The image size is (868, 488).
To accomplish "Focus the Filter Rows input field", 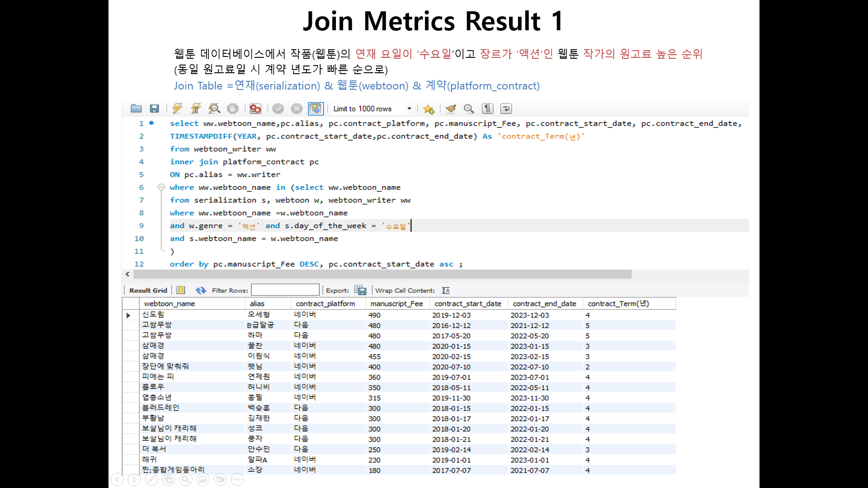I will [285, 290].
